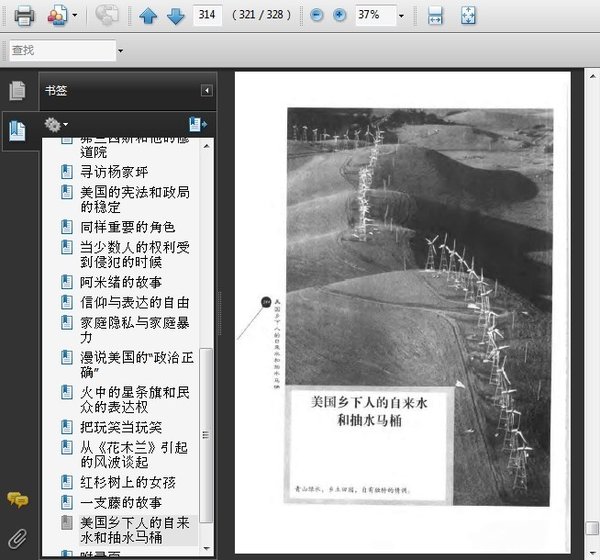Expand the 查找 search box dropdown arrow
This screenshot has height=560, width=600.
click(x=120, y=50)
